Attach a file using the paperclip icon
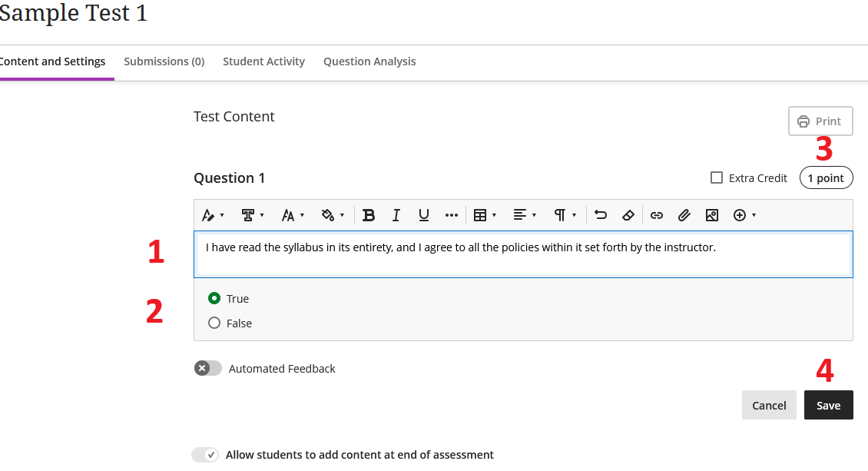The height and width of the screenshot is (471, 868). coord(684,215)
